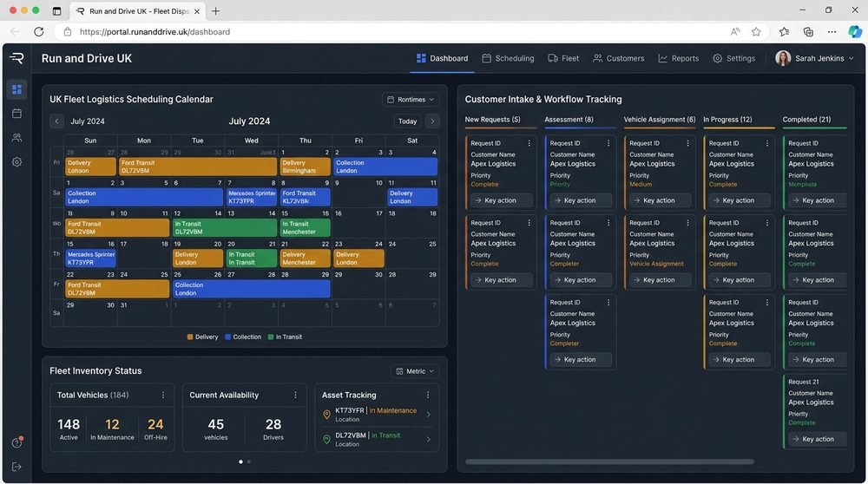This screenshot has width=868, height=484.
Task: Open the Settings nav tab
Action: (734, 58)
